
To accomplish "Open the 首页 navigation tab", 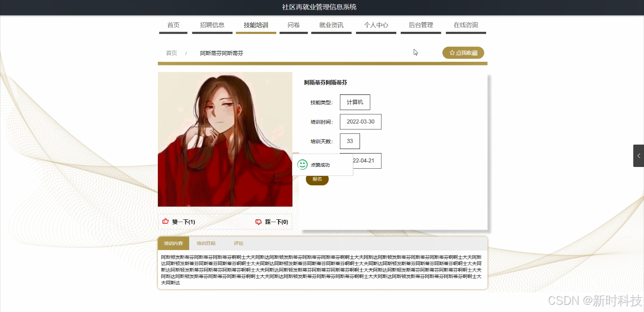I will pos(174,25).
